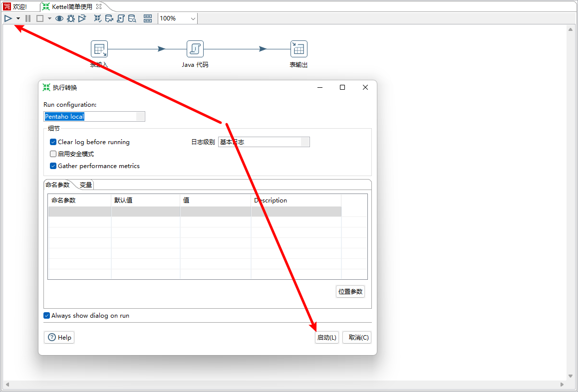
Task: Click the Preview eye icon in toolbar
Action: tap(59, 18)
